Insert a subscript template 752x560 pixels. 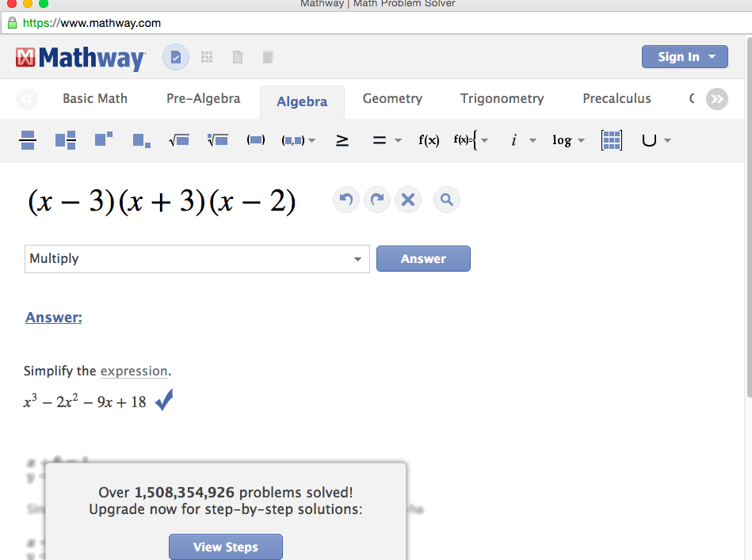[x=142, y=140]
